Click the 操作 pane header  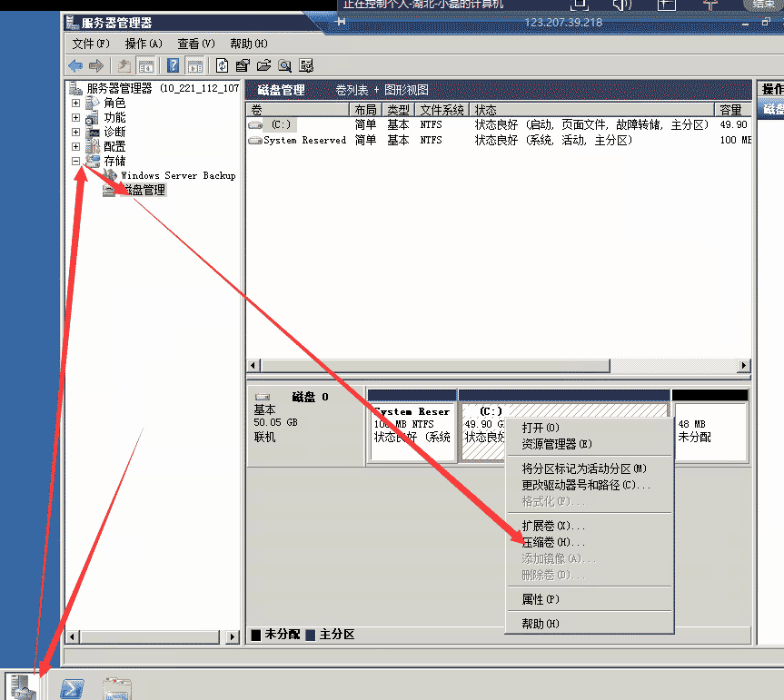point(771,90)
